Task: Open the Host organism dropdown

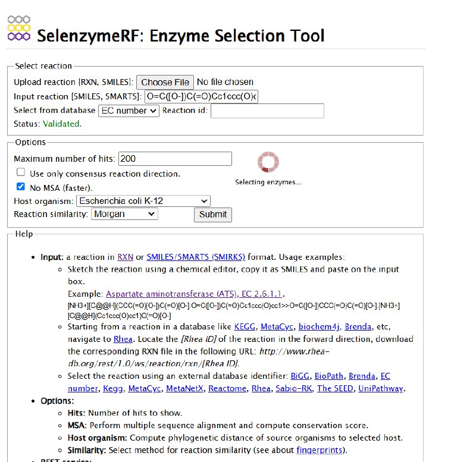Action: coord(143,201)
